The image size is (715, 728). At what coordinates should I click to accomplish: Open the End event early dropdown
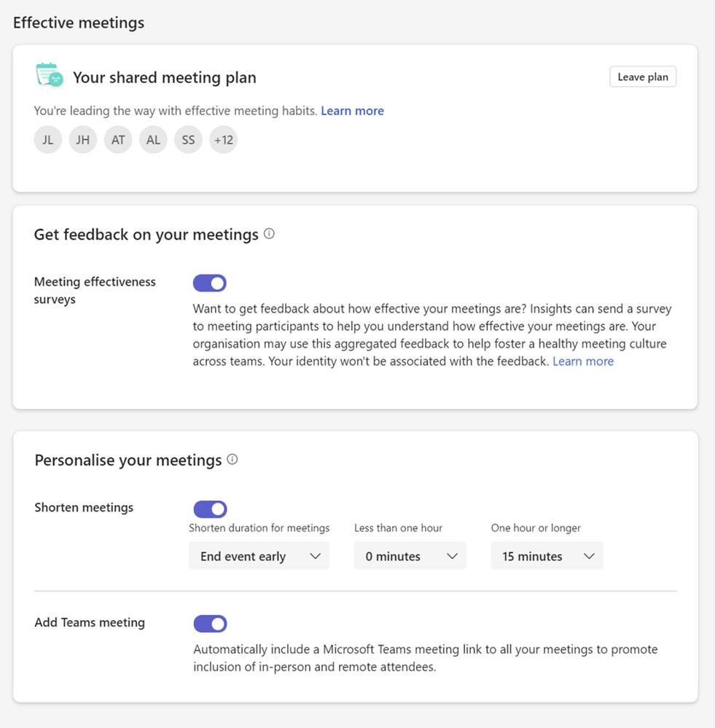point(259,556)
